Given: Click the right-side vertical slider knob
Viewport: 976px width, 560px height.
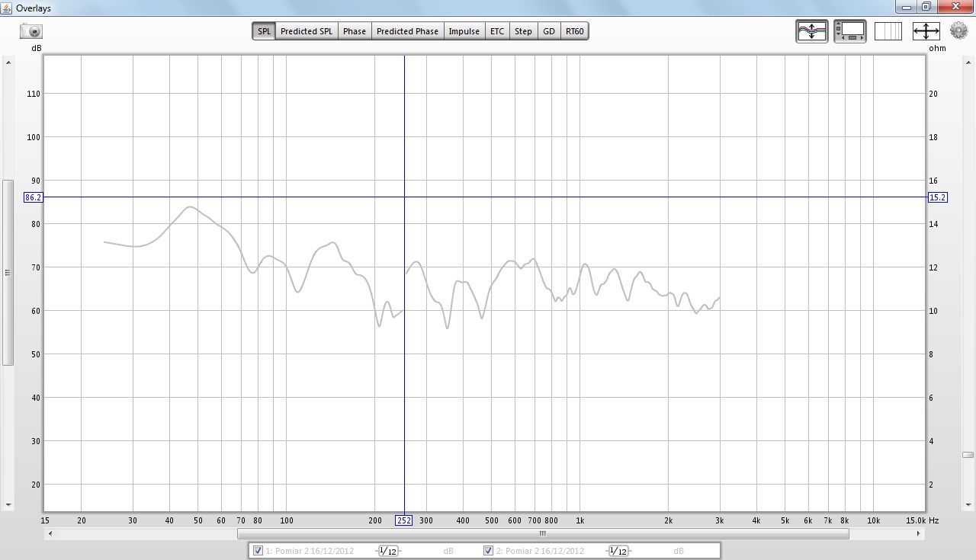Looking at the screenshot, I should (x=968, y=455).
